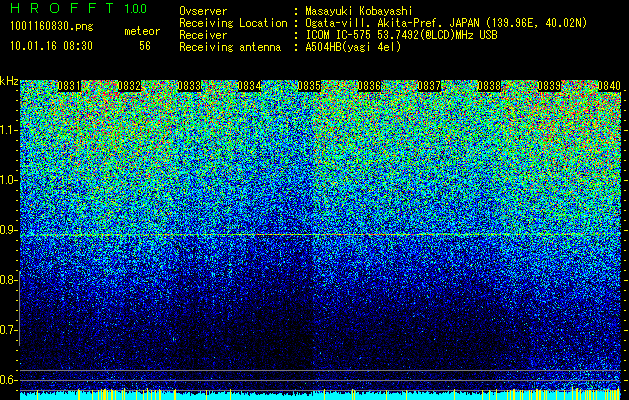Click the 0837 time marker
Viewport: 629px width, 400px height.
click(x=429, y=86)
